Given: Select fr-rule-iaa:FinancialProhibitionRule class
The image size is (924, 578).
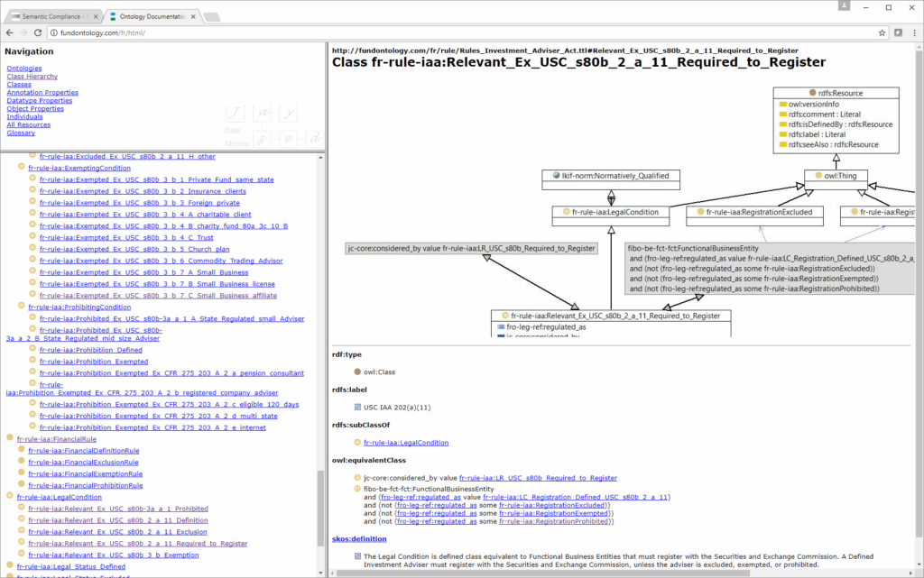Looking at the screenshot, I should pyautogui.click(x=86, y=486).
